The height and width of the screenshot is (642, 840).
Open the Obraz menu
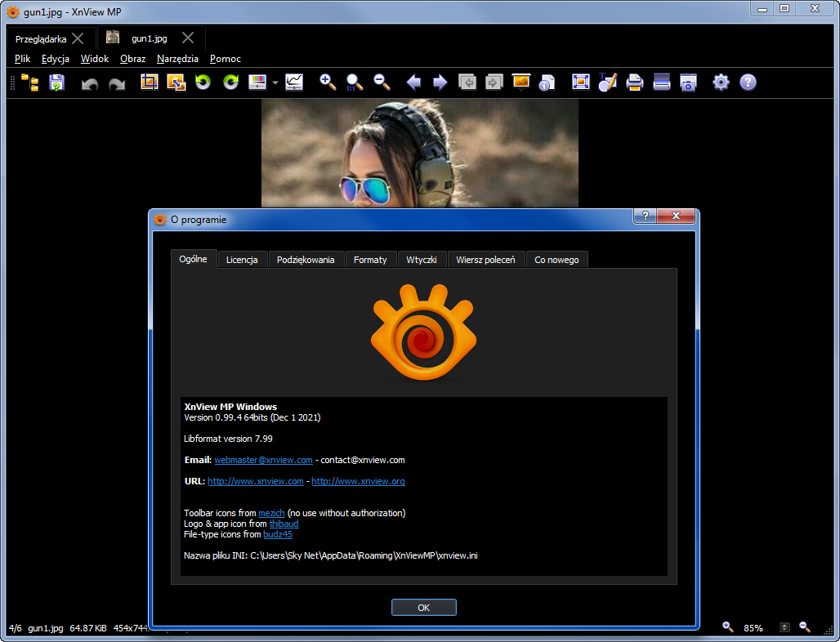click(x=133, y=59)
